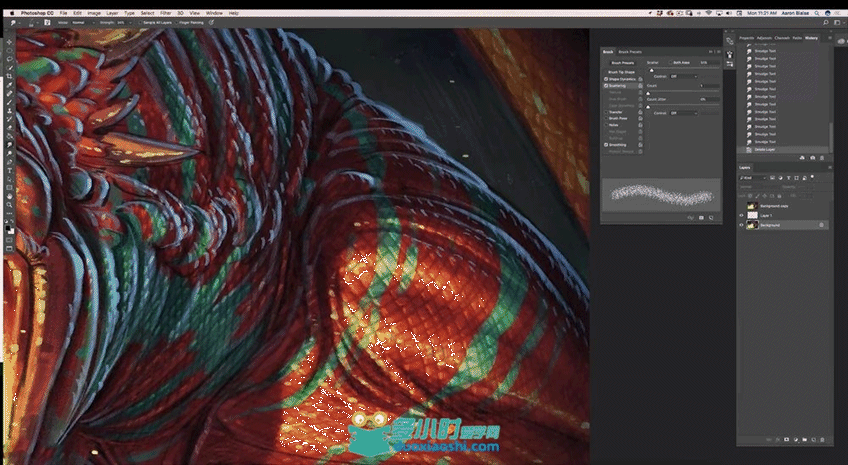Toggle Scattering checkbox
Viewport: 848px width, 465px height.
(x=606, y=85)
